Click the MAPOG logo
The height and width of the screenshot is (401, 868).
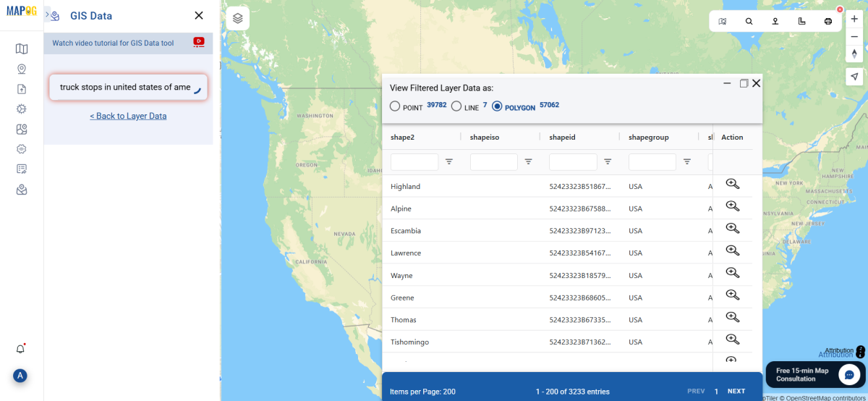tap(22, 11)
